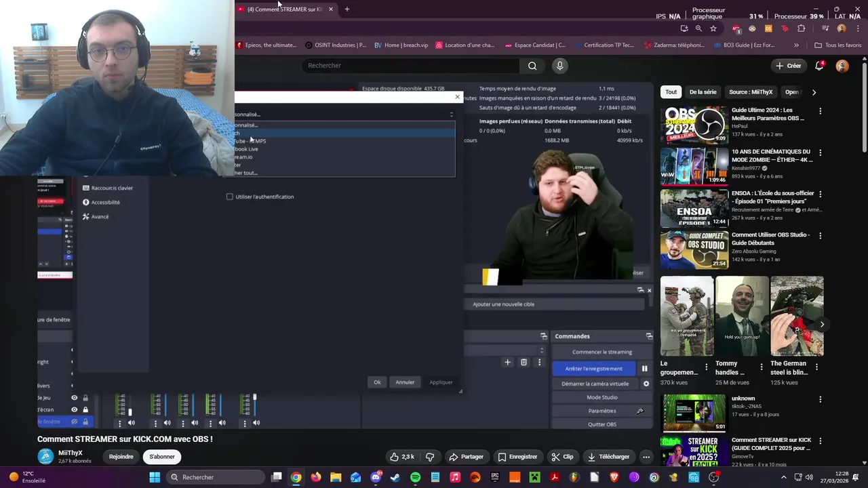868x488 pixels.
Task: Toggle lock for 'd'écran' source
Action: (85, 409)
